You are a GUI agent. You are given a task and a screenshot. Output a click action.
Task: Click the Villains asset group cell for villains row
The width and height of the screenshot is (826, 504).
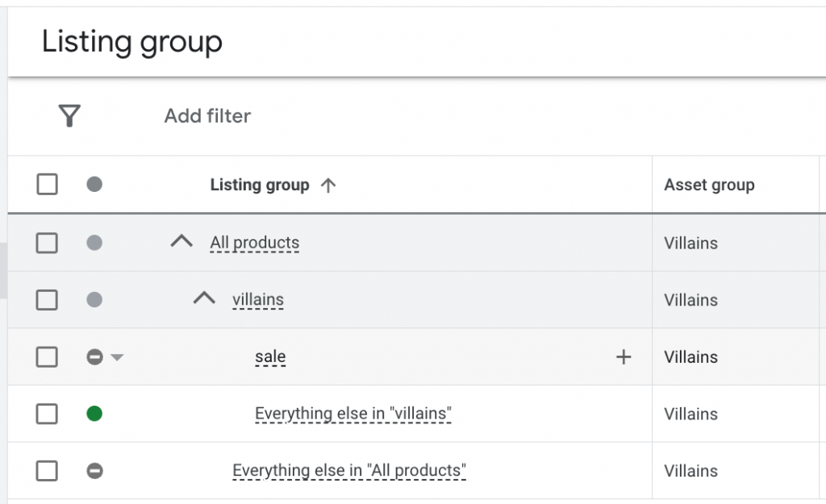pos(690,300)
